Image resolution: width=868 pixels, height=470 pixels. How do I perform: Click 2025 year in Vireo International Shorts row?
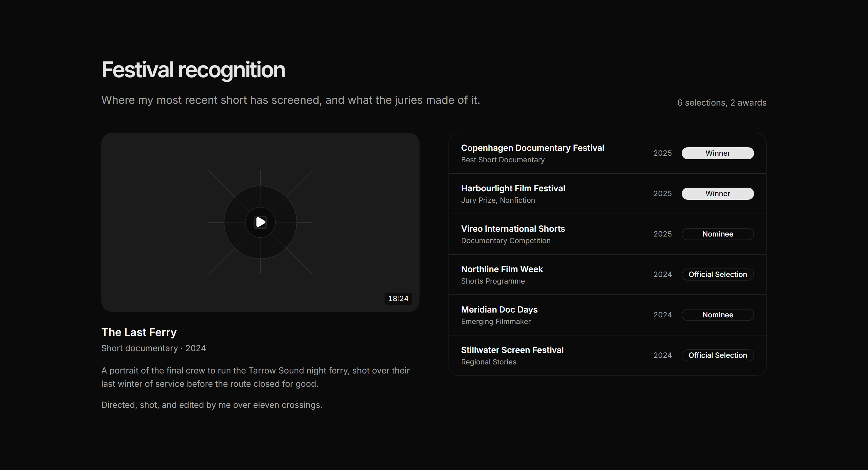[x=662, y=234]
